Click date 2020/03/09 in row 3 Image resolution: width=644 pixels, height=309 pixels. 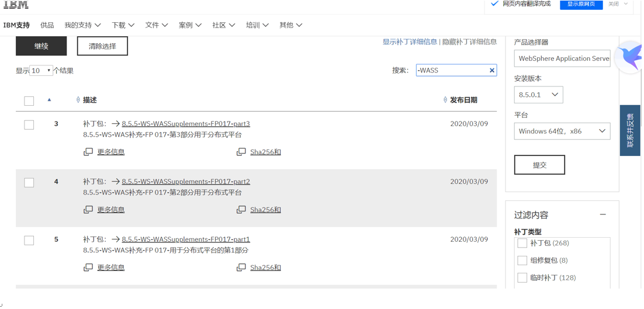tap(469, 123)
